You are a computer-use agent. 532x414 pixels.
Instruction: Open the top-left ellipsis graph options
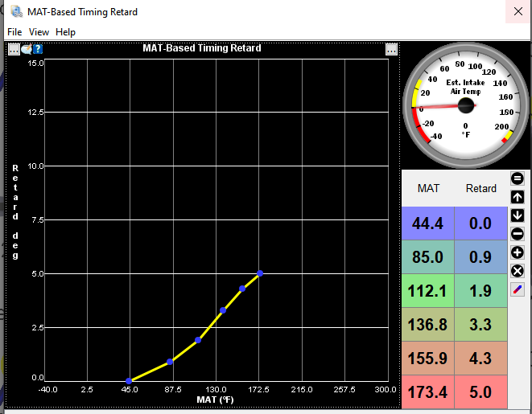coord(14,49)
